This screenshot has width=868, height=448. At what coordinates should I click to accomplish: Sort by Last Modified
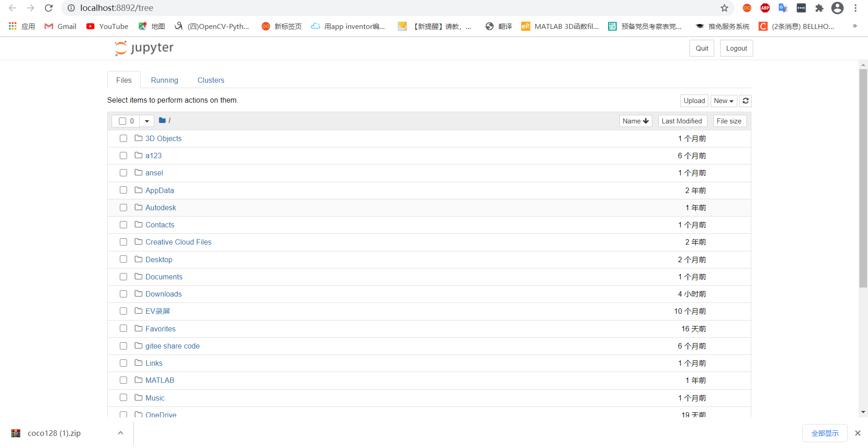click(x=683, y=121)
